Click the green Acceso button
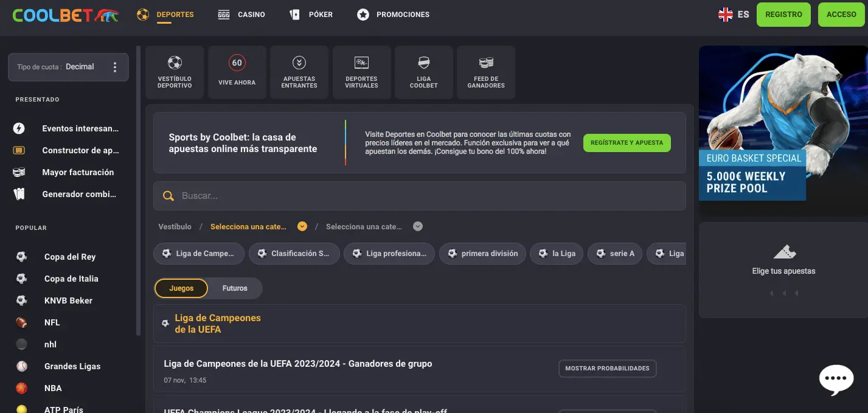This screenshot has width=868, height=413. coord(841,15)
